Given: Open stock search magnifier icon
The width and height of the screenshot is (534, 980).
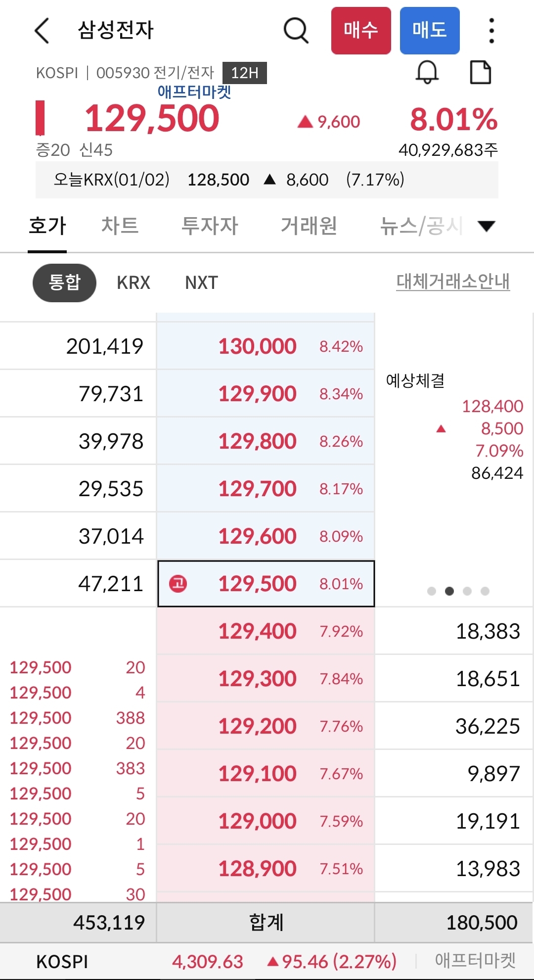Looking at the screenshot, I should (x=296, y=31).
